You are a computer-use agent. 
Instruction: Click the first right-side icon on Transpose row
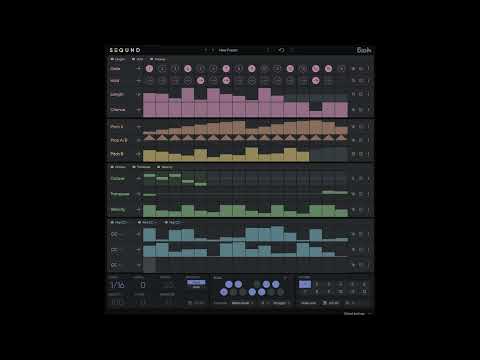pyautogui.click(x=354, y=194)
